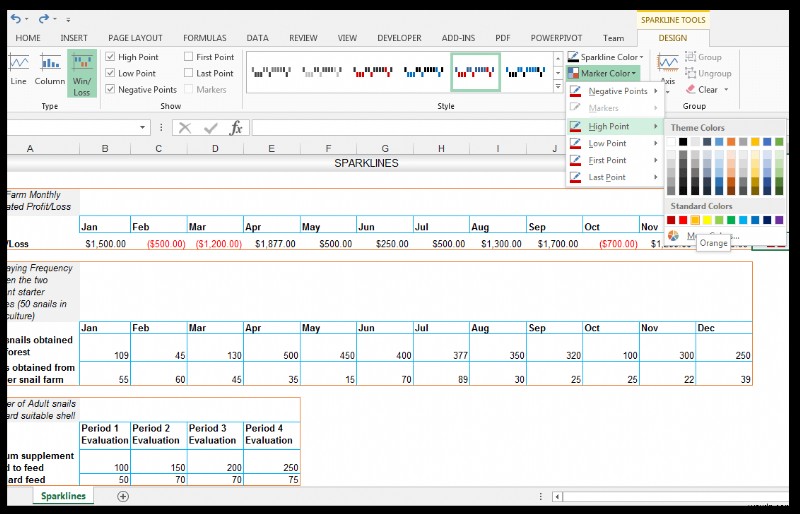Screen dimensions: 800x514
Task: Pick the Orange standard color swatch
Action: tap(696, 220)
